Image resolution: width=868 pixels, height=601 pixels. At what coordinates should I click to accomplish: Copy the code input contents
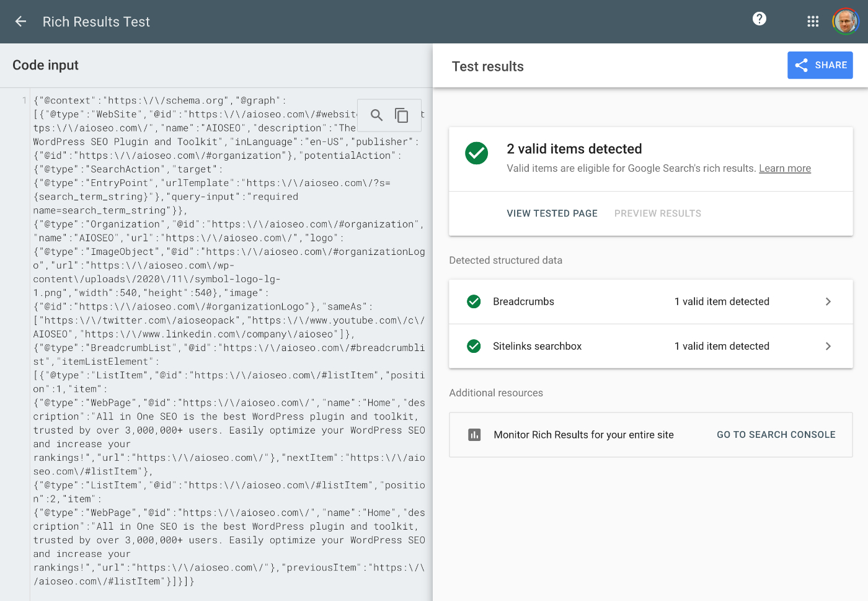point(402,115)
